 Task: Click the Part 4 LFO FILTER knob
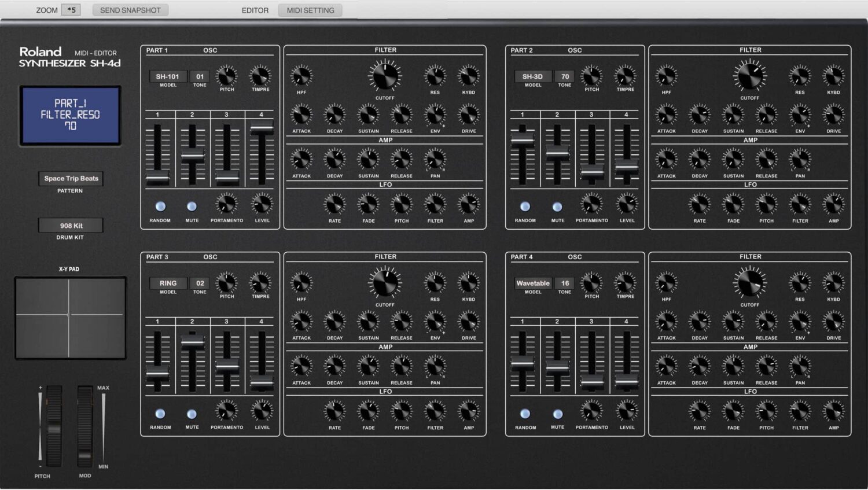(x=800, y=411)
